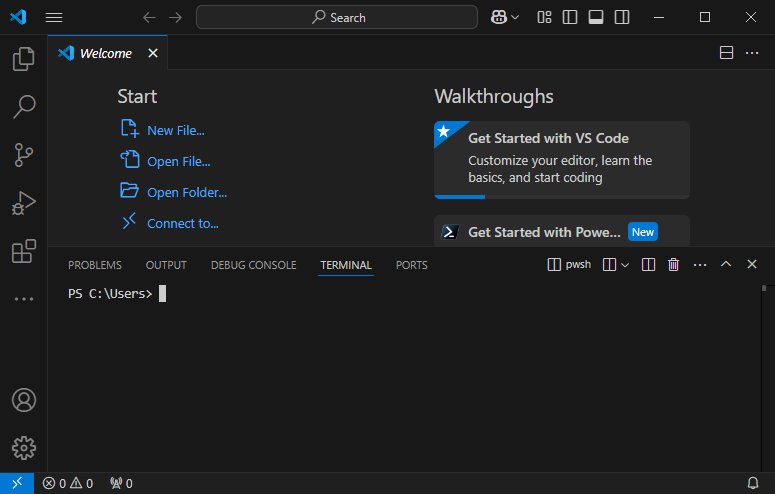The width and height of the screenshot is (775, 494).
Task: Switch to the PORTS panel tab
Action: coord(411,265)
